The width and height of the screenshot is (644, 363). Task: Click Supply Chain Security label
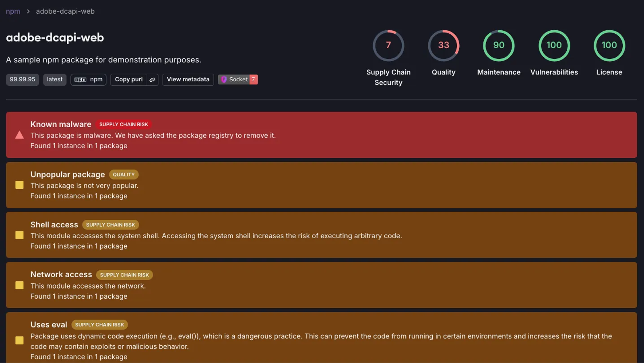coord(388,77)
